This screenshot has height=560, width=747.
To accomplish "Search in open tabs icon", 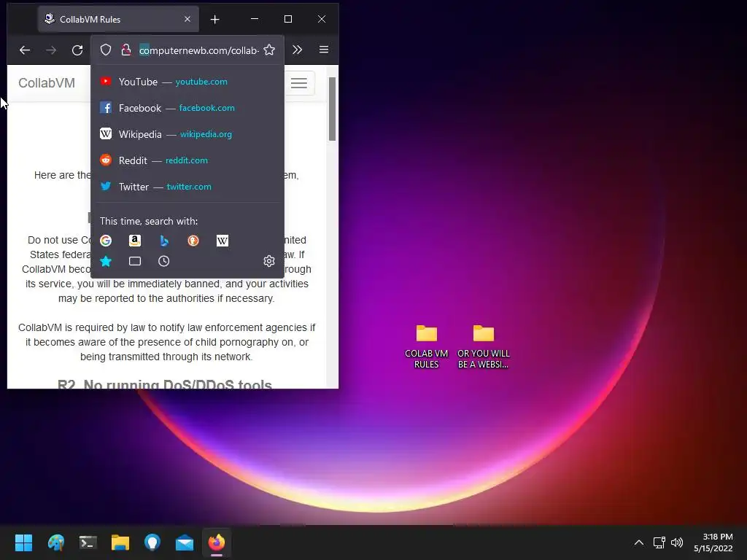I will click(135, 261).
